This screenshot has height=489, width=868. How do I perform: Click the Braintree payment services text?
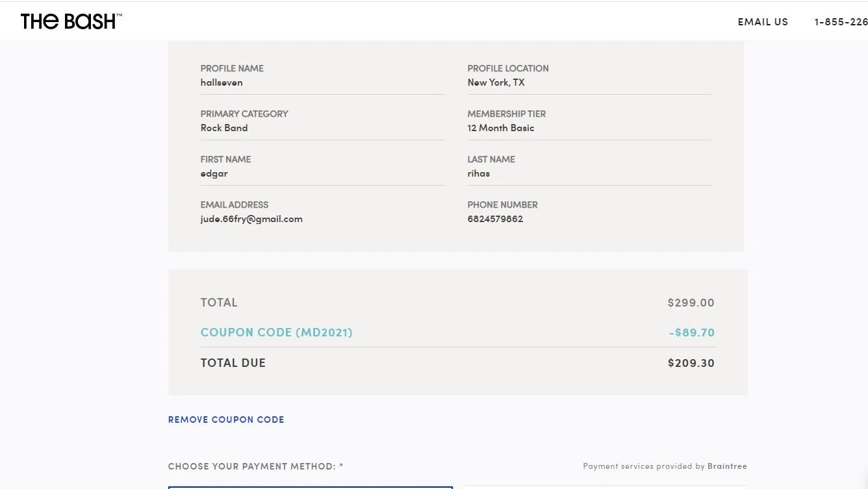(727, 466)
